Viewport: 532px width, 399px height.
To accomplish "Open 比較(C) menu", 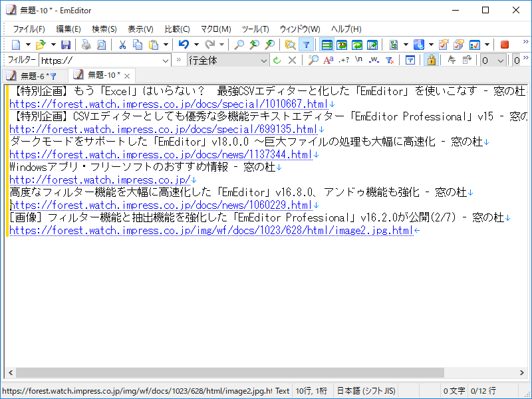I will click(177, 29).
